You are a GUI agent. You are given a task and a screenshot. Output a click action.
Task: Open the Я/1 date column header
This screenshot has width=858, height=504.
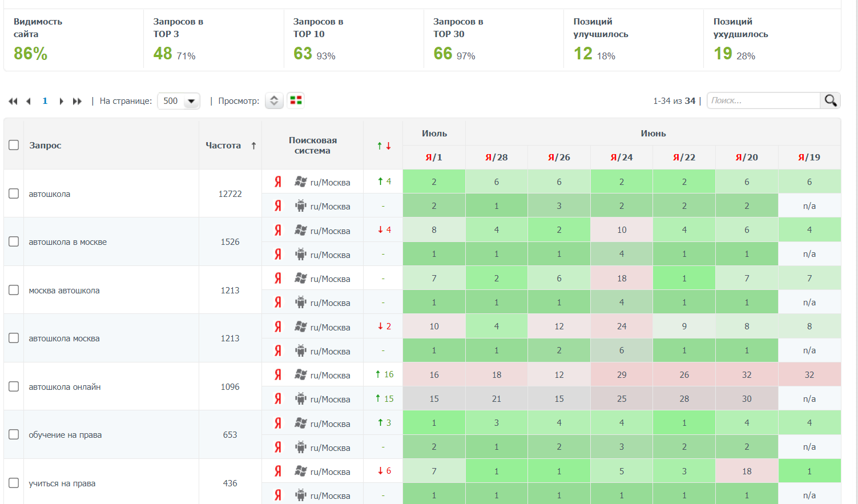[434, 158]
